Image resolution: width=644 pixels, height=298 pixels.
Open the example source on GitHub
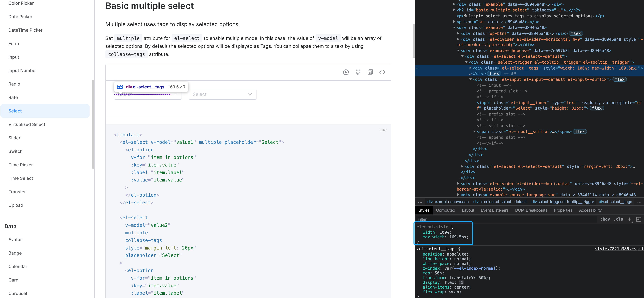[x=358, y=72]
